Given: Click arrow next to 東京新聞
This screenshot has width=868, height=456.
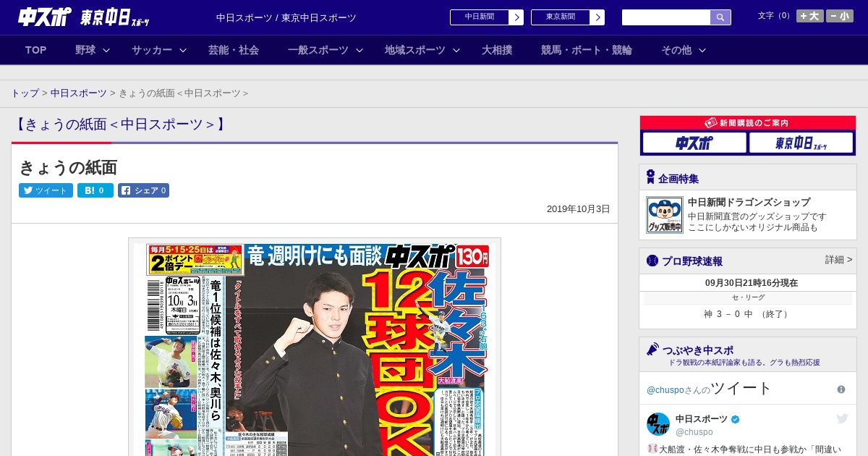Looking at the screenshot, I should click(x=597, y=17).
